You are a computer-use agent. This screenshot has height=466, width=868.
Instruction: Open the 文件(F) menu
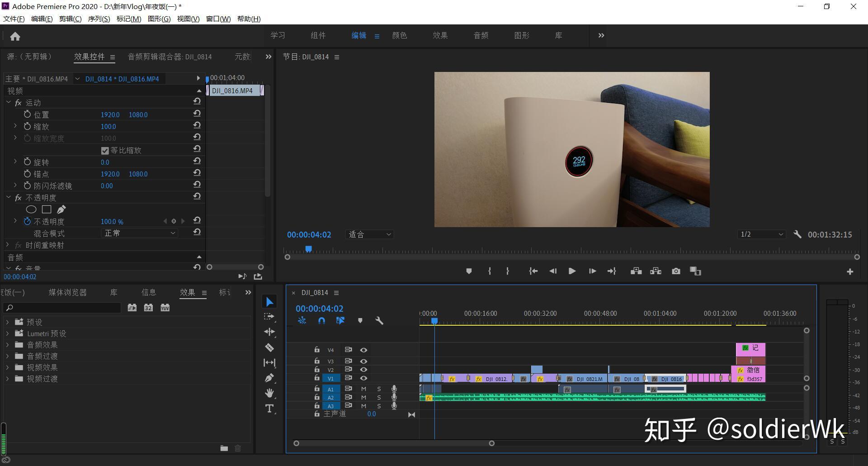[x=14, y=19]
